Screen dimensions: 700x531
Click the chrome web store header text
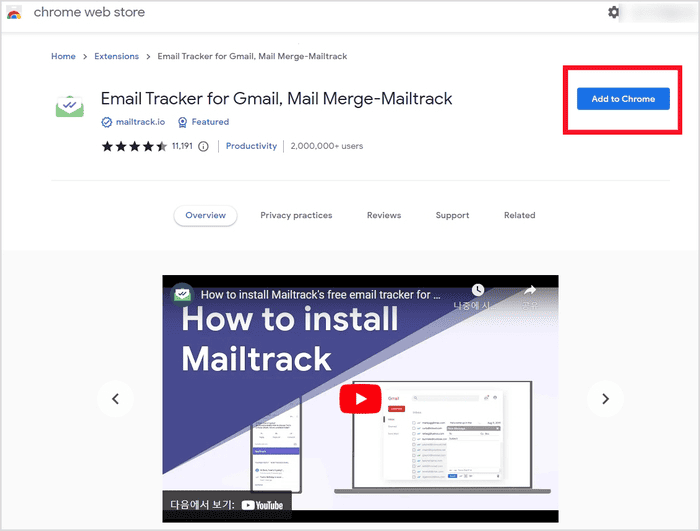coord(89,12)
